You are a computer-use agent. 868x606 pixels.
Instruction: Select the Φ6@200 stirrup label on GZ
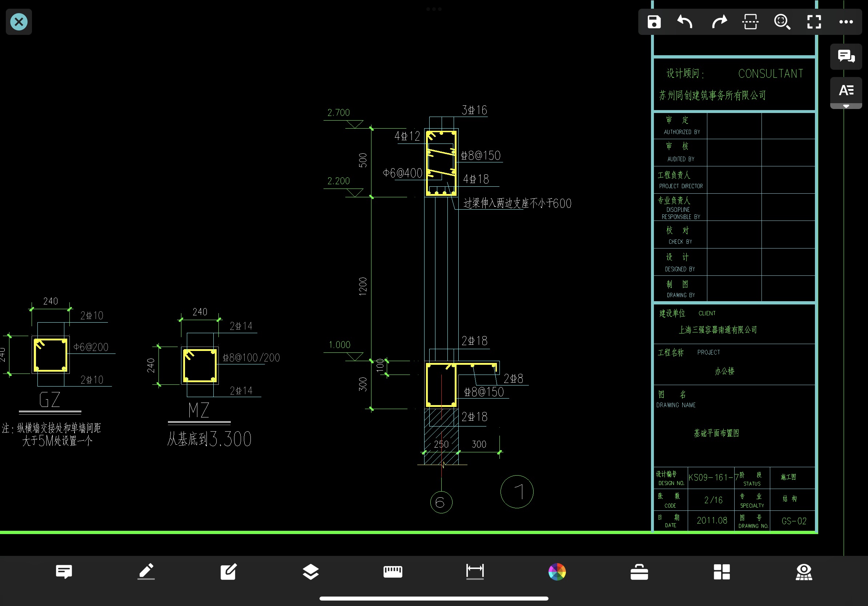(91, 347)
